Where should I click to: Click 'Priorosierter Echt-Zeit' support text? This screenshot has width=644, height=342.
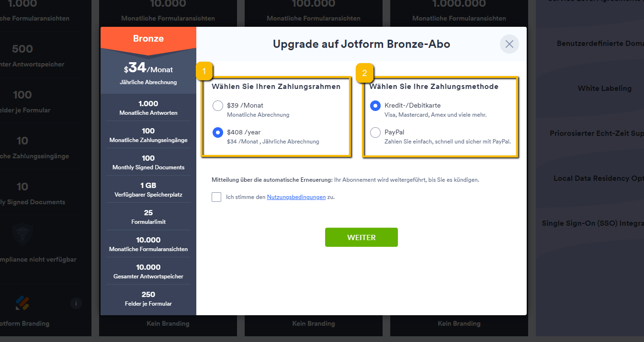pyautogui.click(x=597, y=133)
